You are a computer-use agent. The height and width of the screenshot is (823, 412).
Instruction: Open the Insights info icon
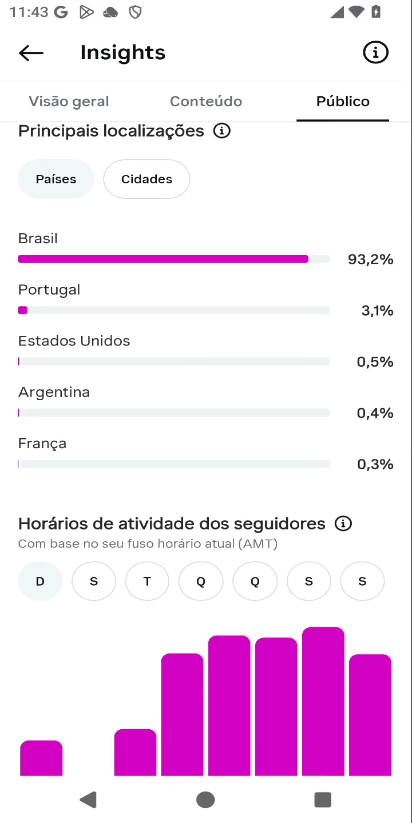point(375,52)
